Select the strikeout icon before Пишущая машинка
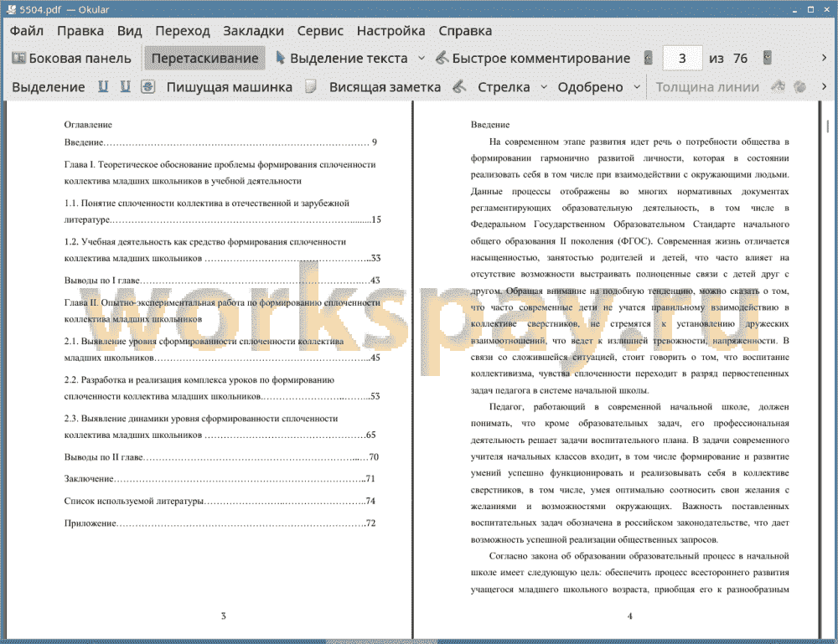The width and height of the screenshot is (838, 644). 148,86
